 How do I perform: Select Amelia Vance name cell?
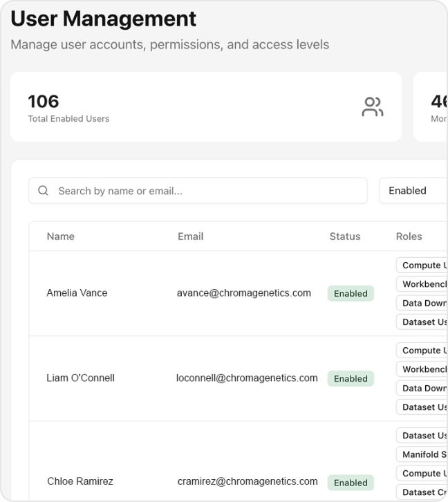(x=77, y=293)
